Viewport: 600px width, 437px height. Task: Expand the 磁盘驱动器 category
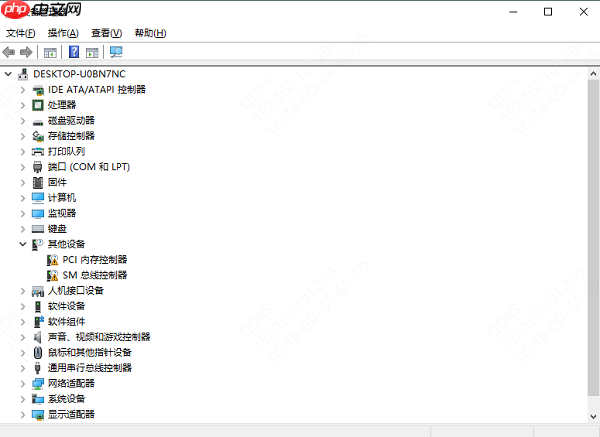click(23, 121)
